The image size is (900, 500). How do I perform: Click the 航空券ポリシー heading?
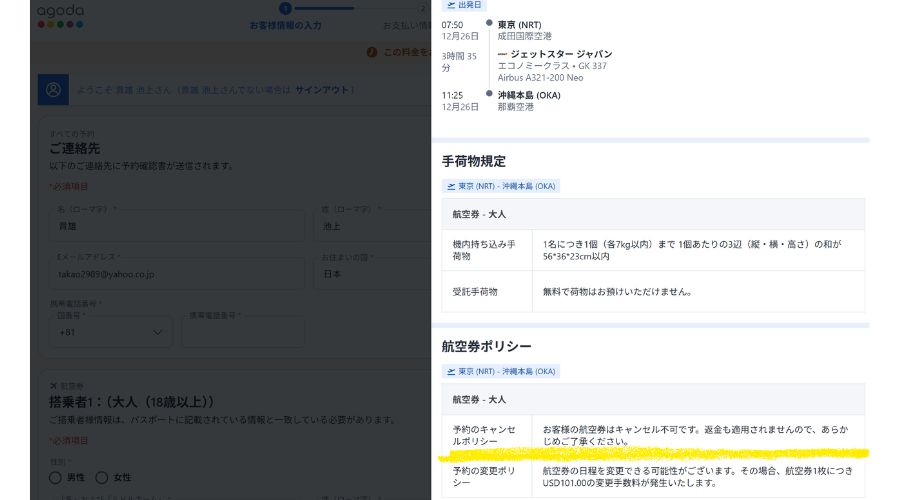[x=487, y=347]
